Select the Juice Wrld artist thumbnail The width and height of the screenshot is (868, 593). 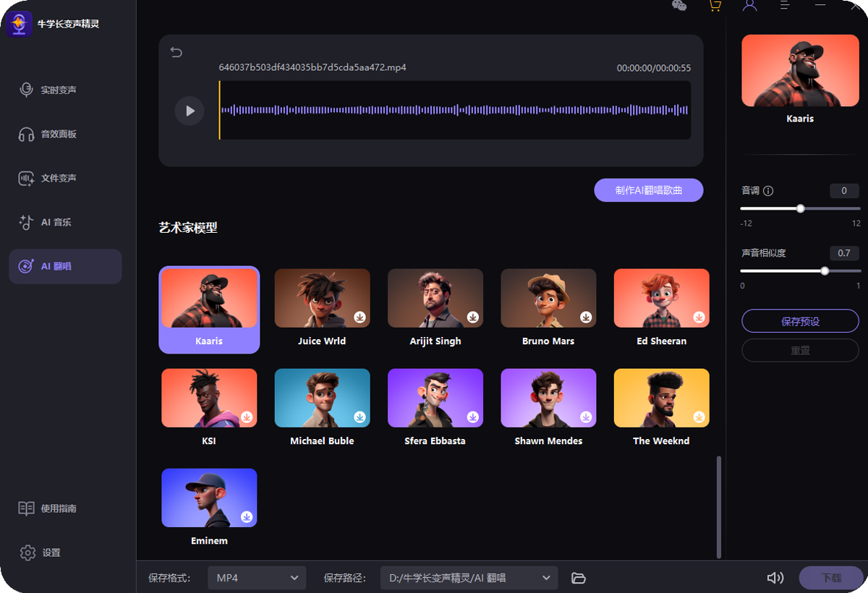click(322, 298)
